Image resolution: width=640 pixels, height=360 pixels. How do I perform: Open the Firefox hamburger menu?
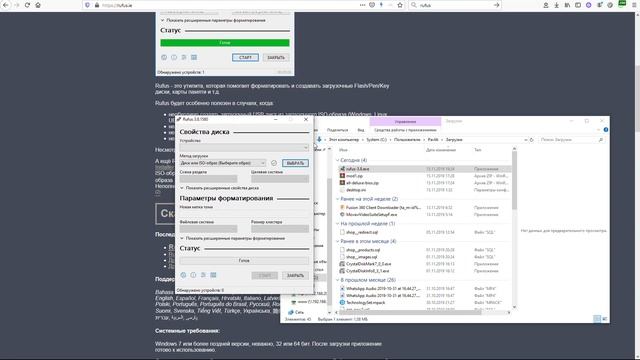[634, 5]
